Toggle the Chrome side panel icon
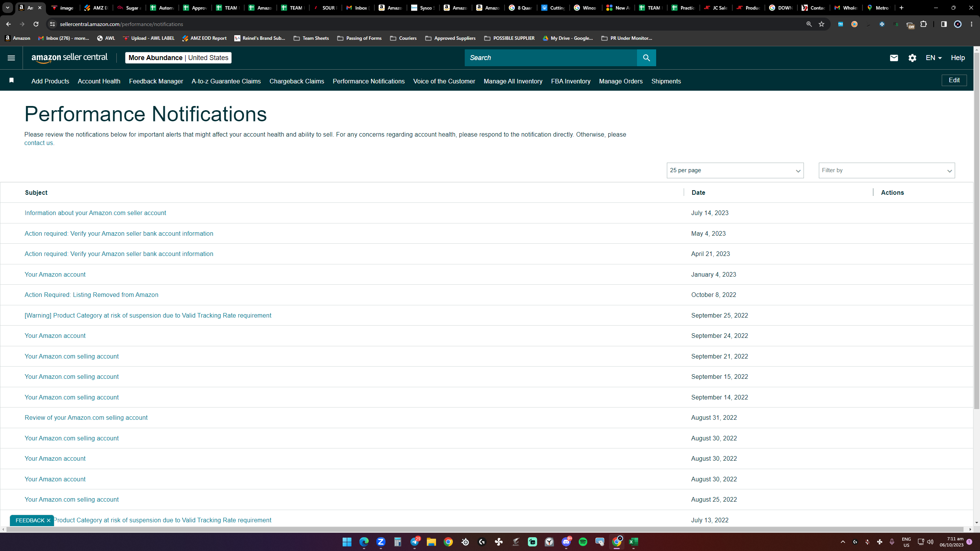The image size is (980, 551). (944, 24)
